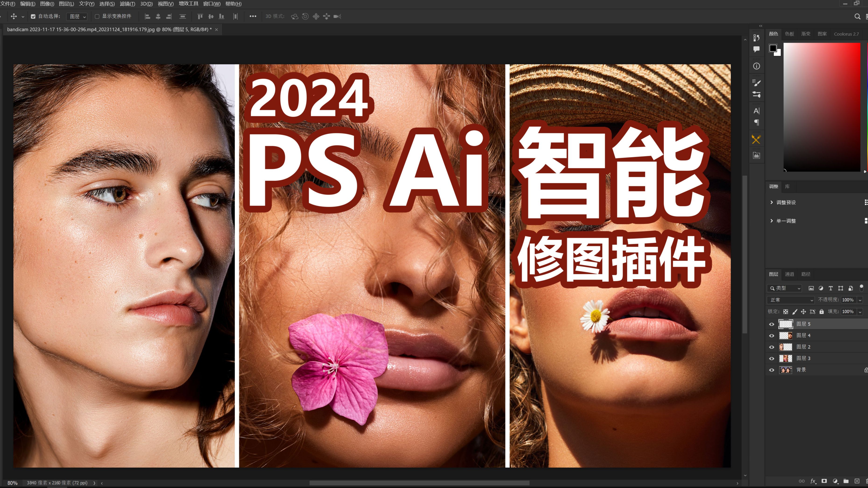Click the foreground black color swatch
This screenshot has width=868, height=488.
(x=773, y=48)
